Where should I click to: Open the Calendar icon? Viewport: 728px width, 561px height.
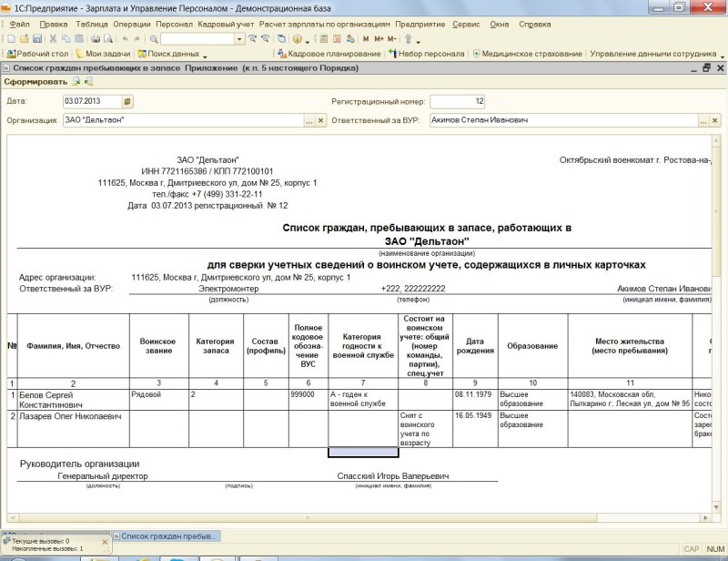coord(337,39)
